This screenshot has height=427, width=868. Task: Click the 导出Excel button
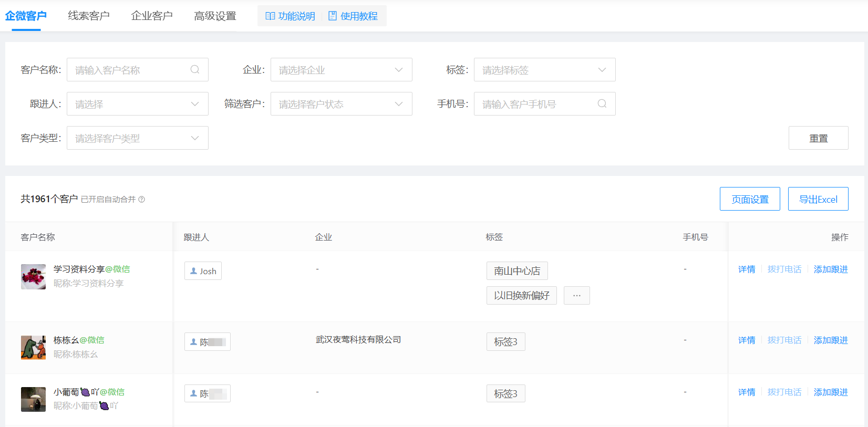coord(818,199)
